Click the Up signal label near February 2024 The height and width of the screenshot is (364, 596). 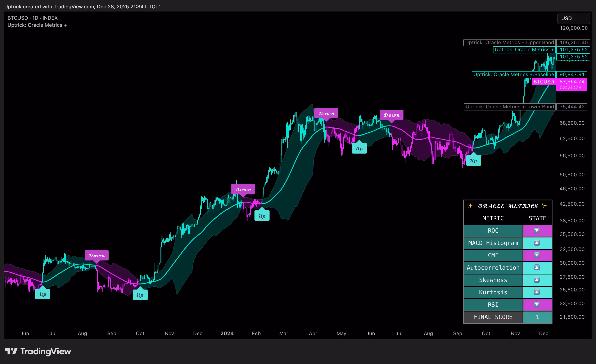pos(262,216)
